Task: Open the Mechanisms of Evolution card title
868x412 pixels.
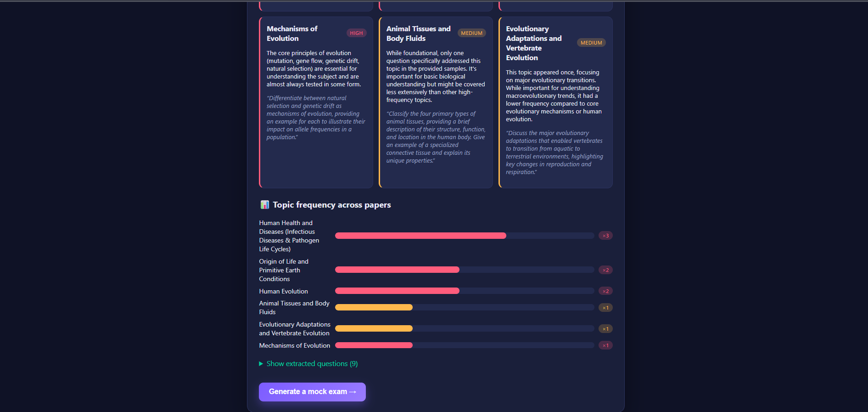Action: [292, 34]
